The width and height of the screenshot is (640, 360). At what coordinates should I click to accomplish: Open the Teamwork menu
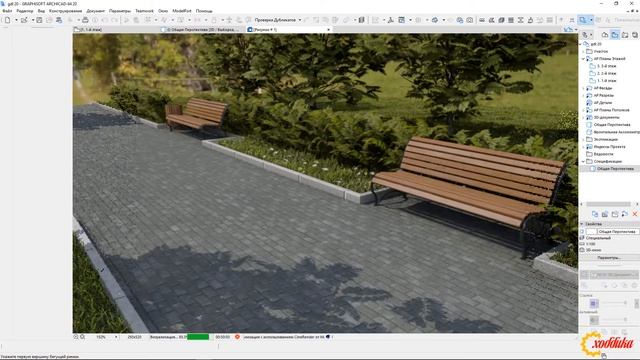[x=144, y=11]
